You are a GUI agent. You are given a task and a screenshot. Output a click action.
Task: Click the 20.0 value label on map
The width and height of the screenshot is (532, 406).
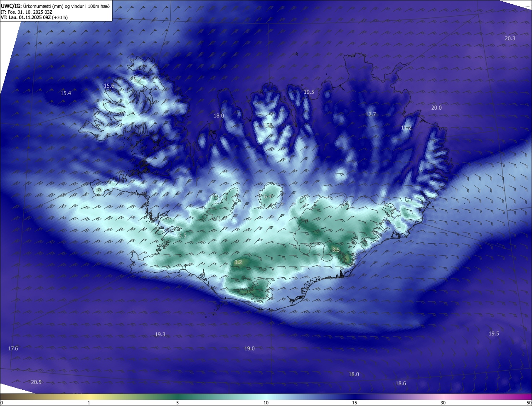click(436, 108)
